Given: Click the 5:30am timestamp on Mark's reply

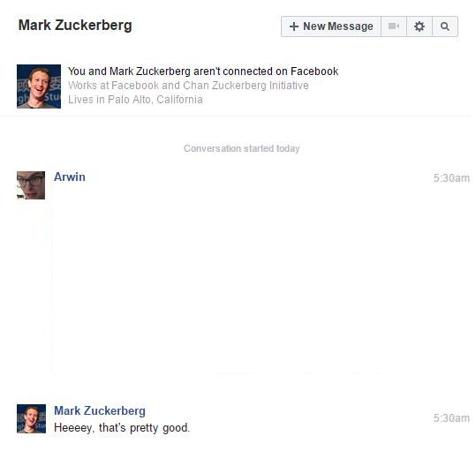Looking at the screenshot, I should pos(451,418).
